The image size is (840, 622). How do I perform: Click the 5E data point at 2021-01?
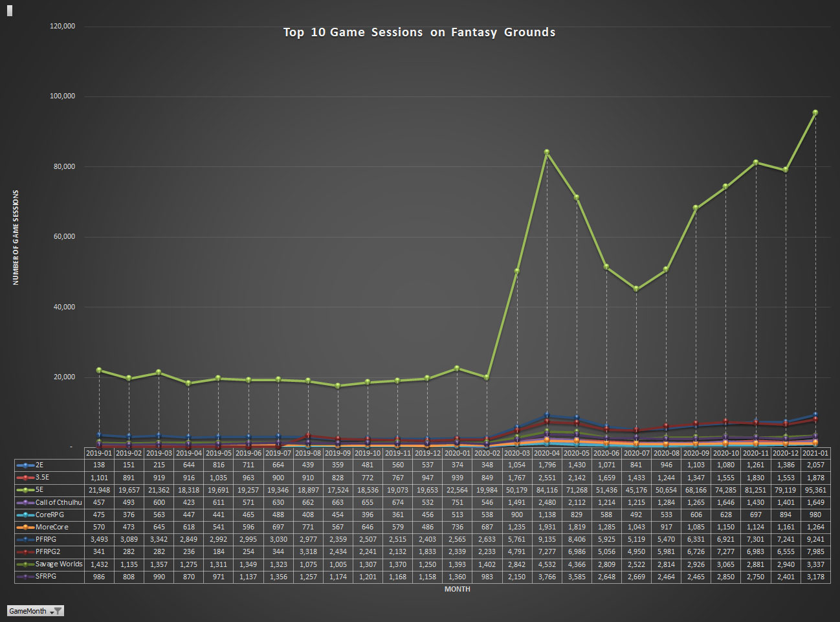coord(815,113)
